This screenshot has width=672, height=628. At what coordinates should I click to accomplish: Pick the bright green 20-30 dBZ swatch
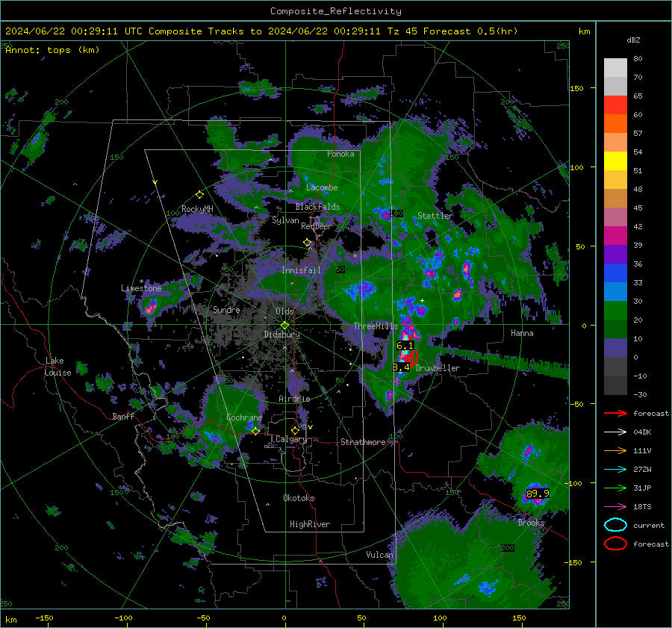coord(615,311)
